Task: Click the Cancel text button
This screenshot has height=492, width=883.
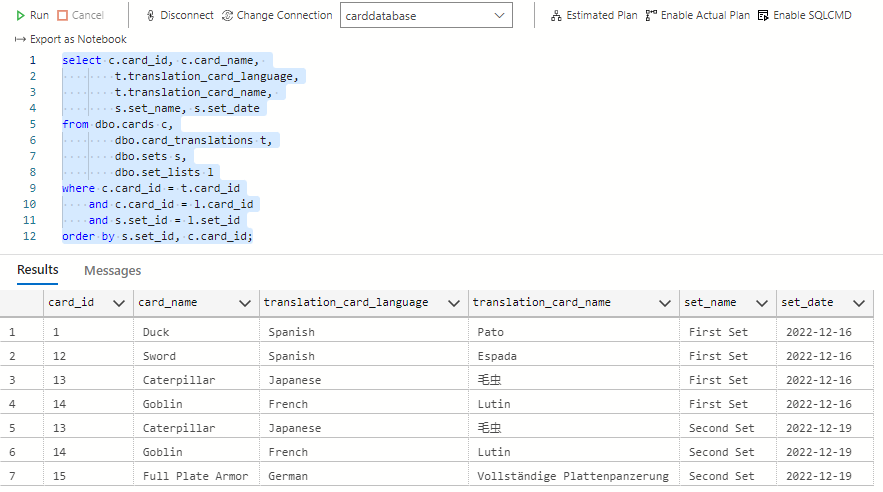Action: click(x=88, y=15)
